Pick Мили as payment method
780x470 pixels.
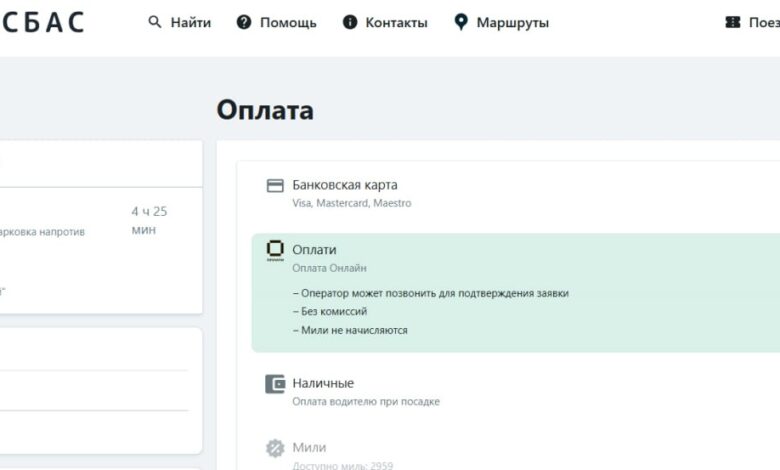click(309, 447)
